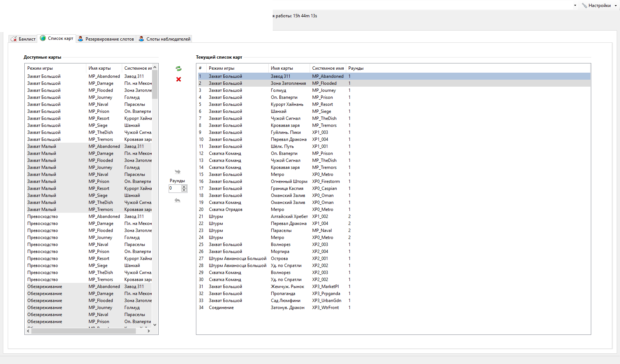This screenshot has width=620, height=364.
Task: Click rounds value 2 in row 24
Action: (349, 238)
